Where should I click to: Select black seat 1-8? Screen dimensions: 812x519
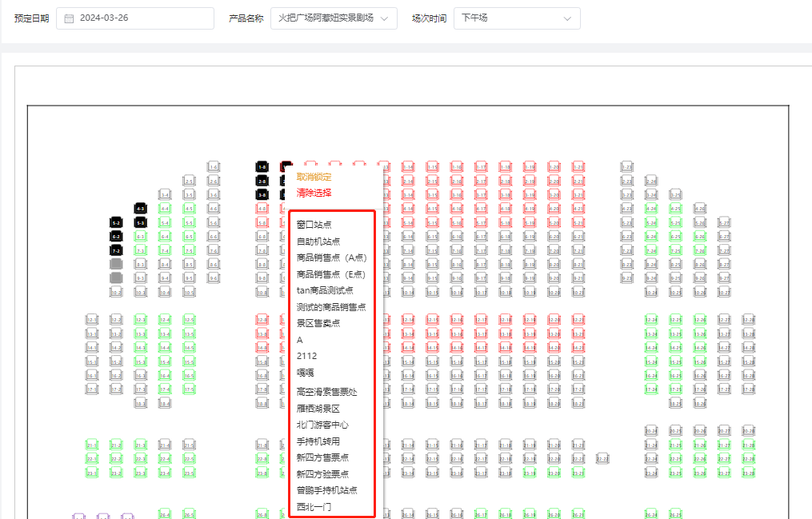tap(262, 167)
